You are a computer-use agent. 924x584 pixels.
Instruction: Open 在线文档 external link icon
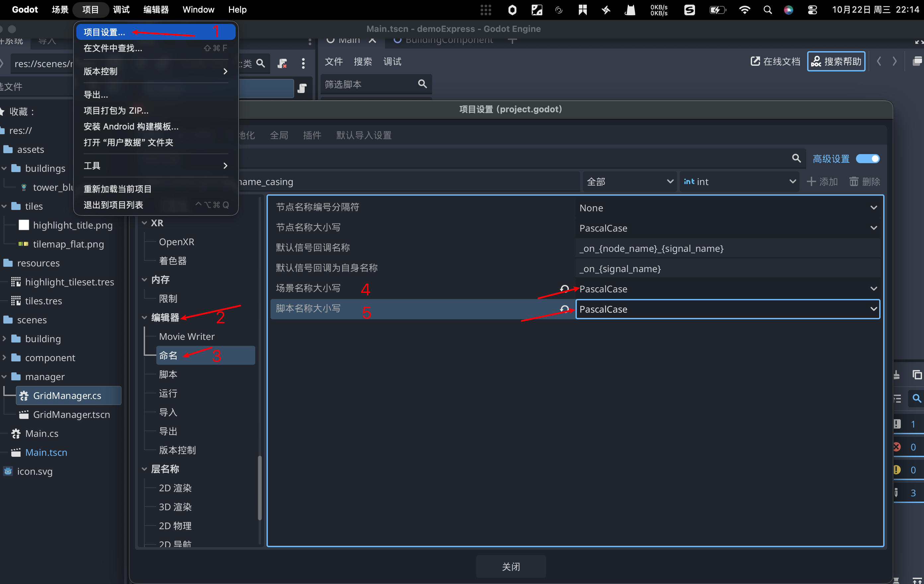[755, 61]
